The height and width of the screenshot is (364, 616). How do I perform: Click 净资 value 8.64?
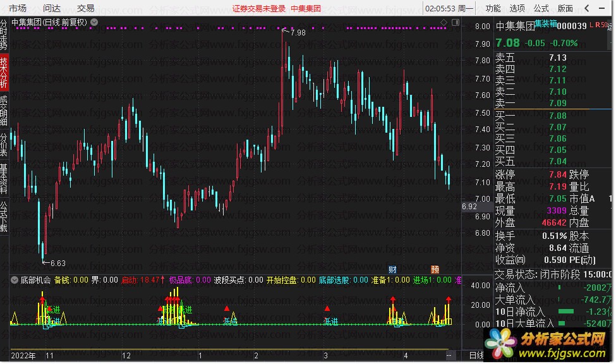tap(557, 248)
